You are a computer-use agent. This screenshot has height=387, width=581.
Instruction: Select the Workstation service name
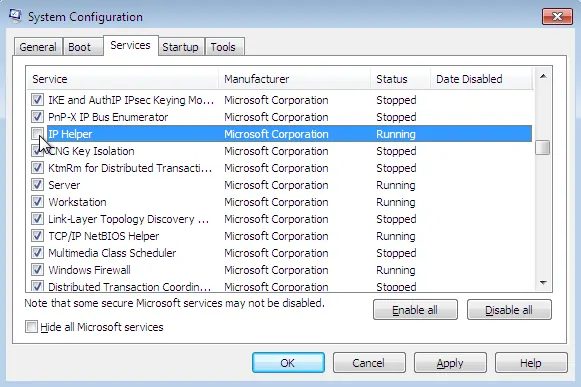tap(77, 202)
